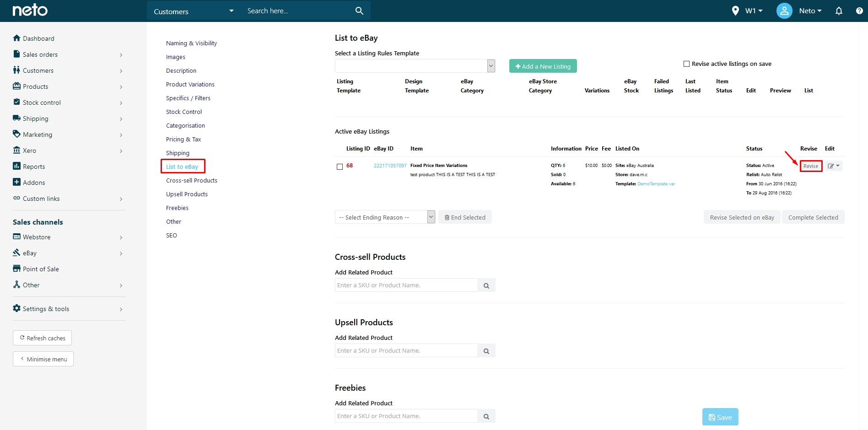This screenshot has height=430, width=868.
Task: Click the eBay gavel icon
Action: pos(17,253)
